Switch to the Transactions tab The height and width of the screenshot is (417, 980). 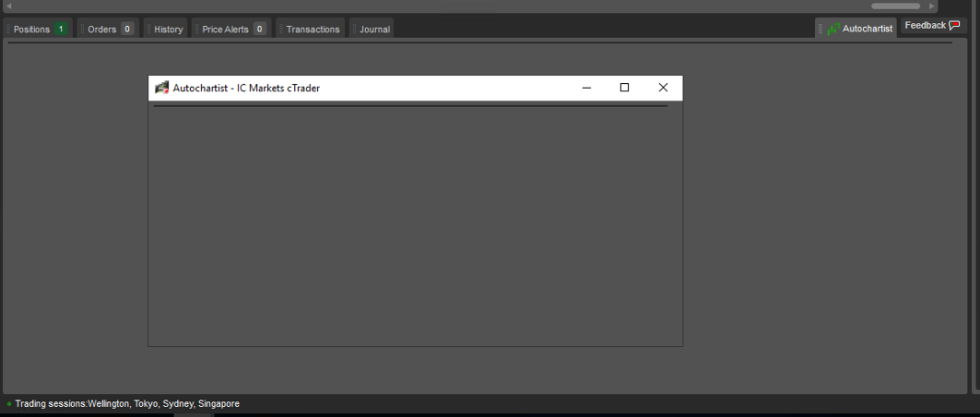[311, 29]
